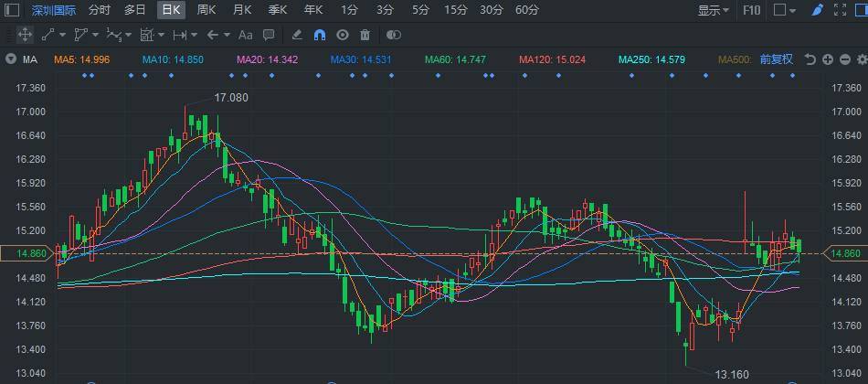
Task: Switch to the 30分 interval tab
Action: pos(492,10)
